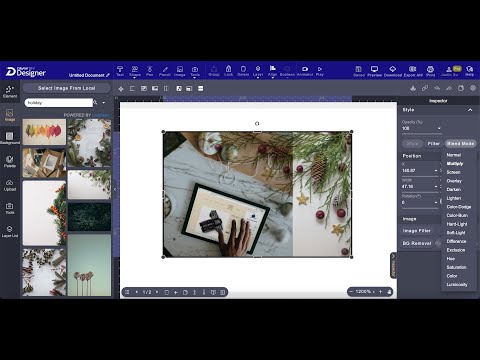Select the dark green foliage thumbnail
The height and width of the screenshot is (360, 480).
pos(89,217)
